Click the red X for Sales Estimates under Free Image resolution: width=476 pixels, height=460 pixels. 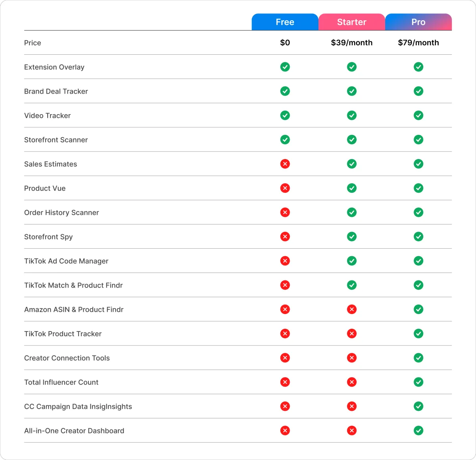point(285,164)
